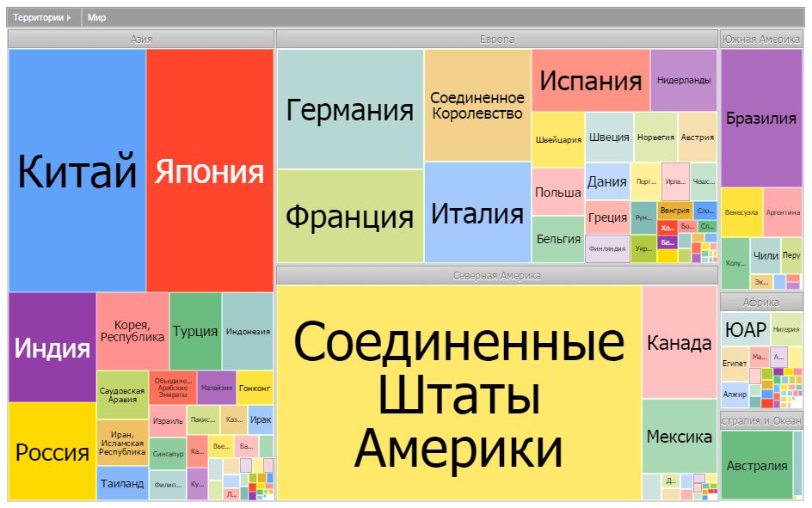Select the ЮАР tile in Африка
Screen dimensions: 812x508
745,329
